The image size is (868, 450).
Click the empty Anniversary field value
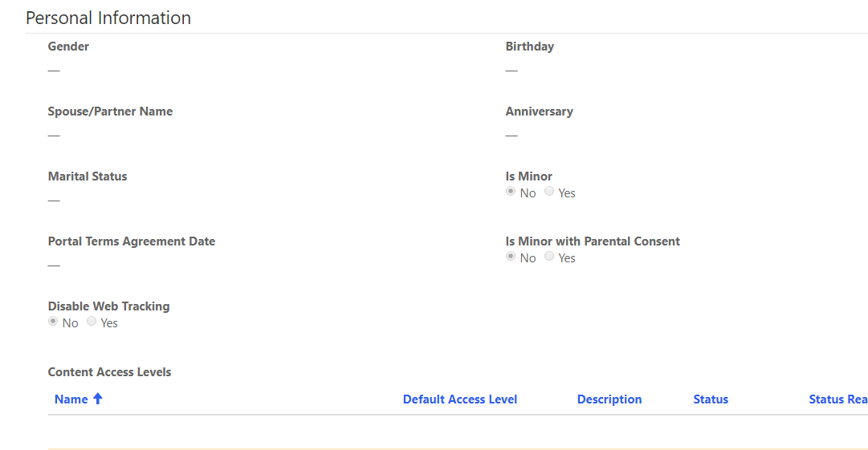click(511, 136)
